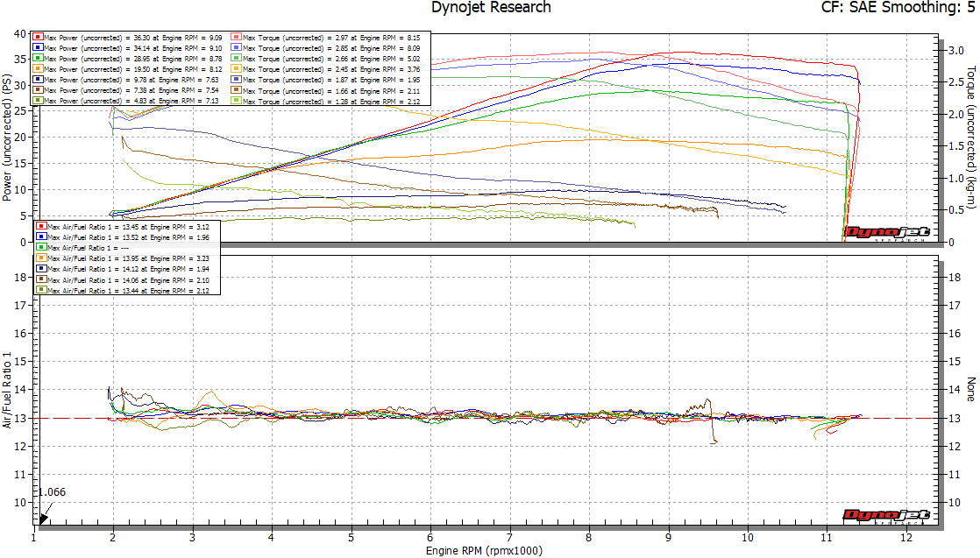The width and height of the screenshot is (980, 558).
Task: Click the brown swatch beside Max Power 7.38
Action: [38, 90]
